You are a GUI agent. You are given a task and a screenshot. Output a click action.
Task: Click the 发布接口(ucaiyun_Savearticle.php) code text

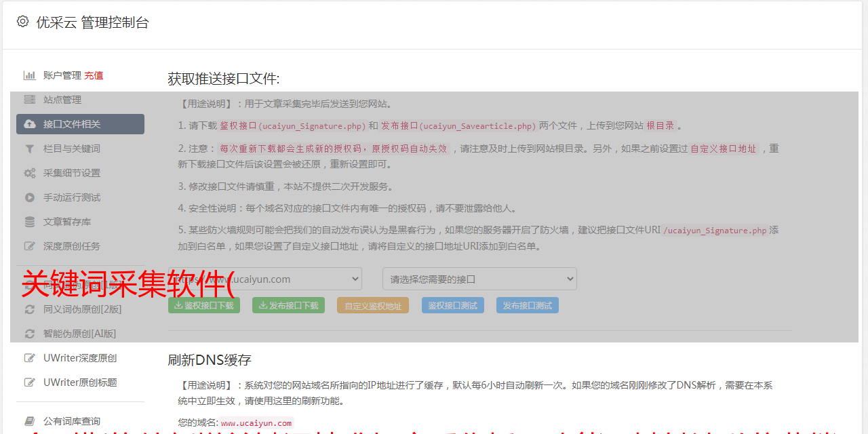point(458,125)
